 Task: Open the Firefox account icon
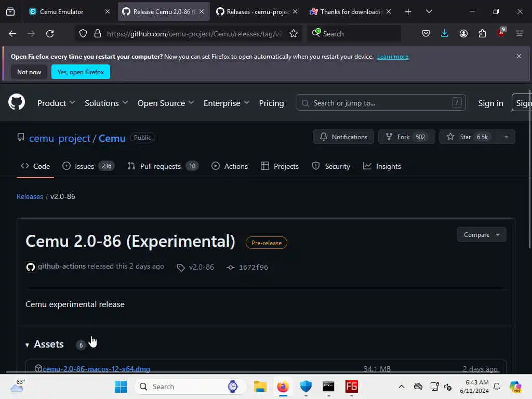[x=463, y=34]
